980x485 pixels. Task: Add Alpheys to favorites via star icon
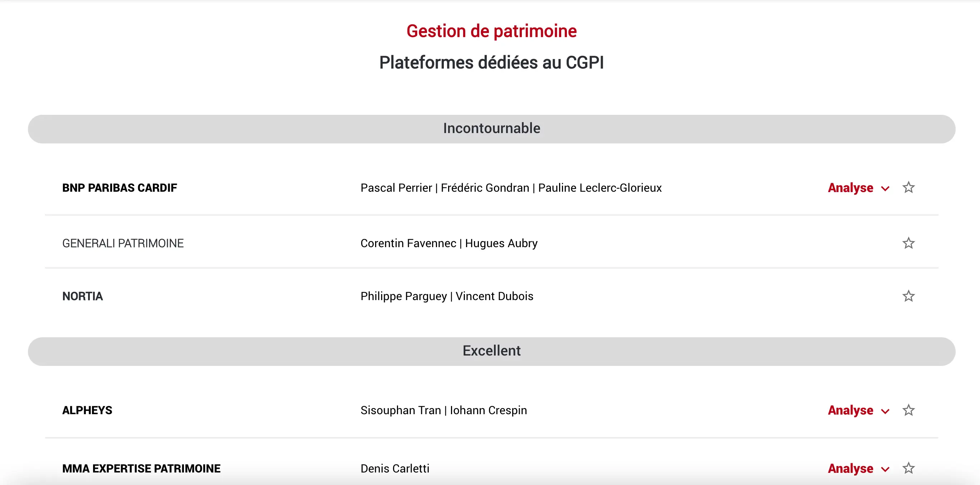pos(908,410)
